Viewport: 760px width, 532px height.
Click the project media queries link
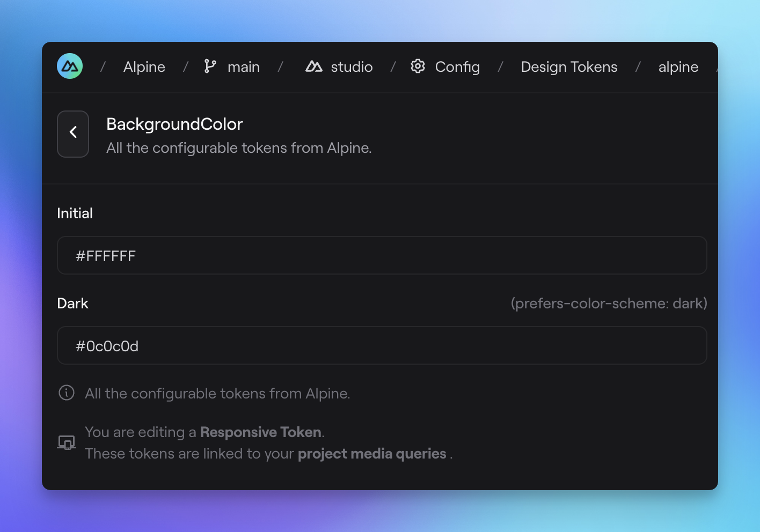tap(372, 453)
